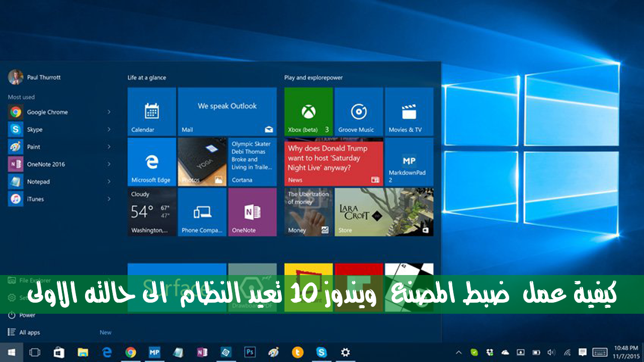The width and height of the screenshot is (644, 362).
Task: Open Task View from taskbar
Action: (35, 352)
